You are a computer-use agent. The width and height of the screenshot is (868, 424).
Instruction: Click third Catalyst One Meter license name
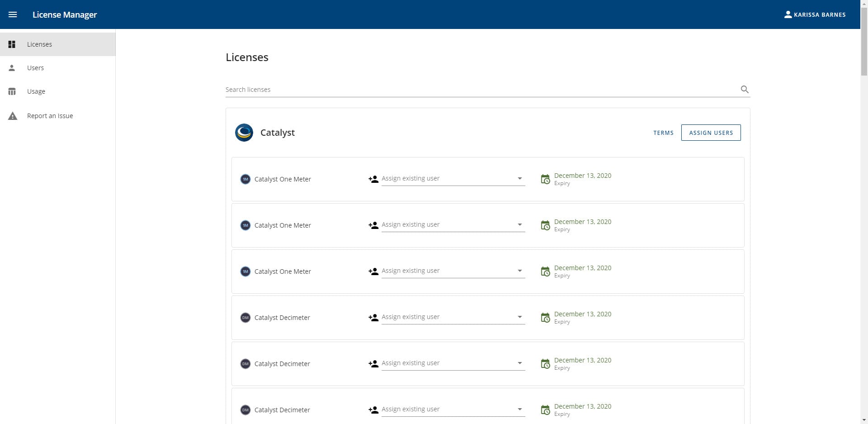coord(283,272)
